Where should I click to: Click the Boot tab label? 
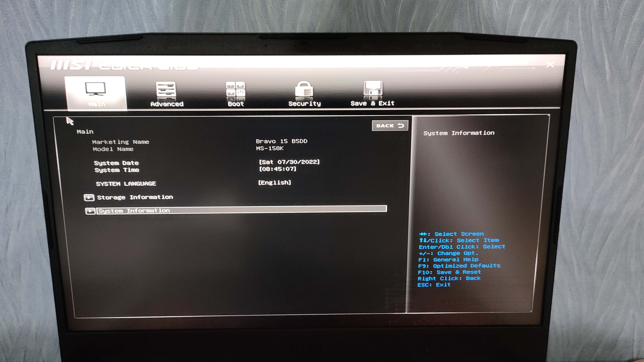(235, 104)
